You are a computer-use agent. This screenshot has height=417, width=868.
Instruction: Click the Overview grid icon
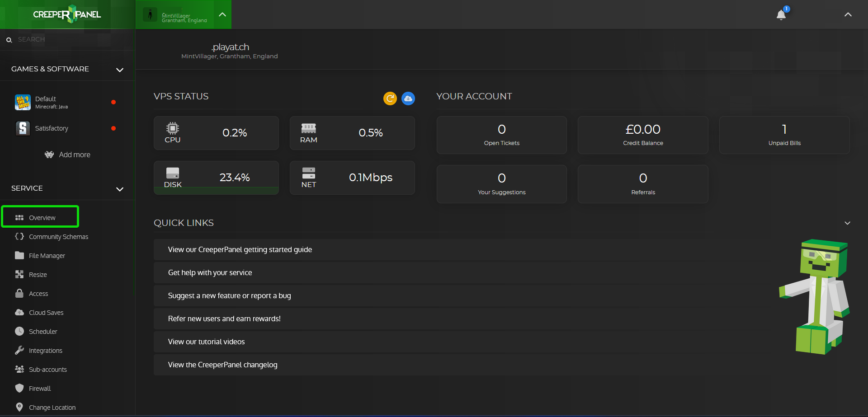click(x=19, y=218)
